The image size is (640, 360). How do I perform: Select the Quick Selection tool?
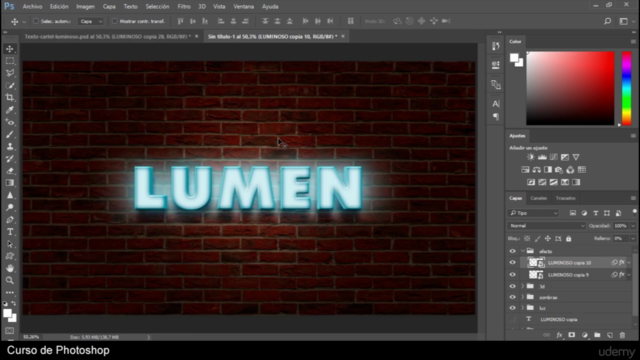click(x=10, y=85)
